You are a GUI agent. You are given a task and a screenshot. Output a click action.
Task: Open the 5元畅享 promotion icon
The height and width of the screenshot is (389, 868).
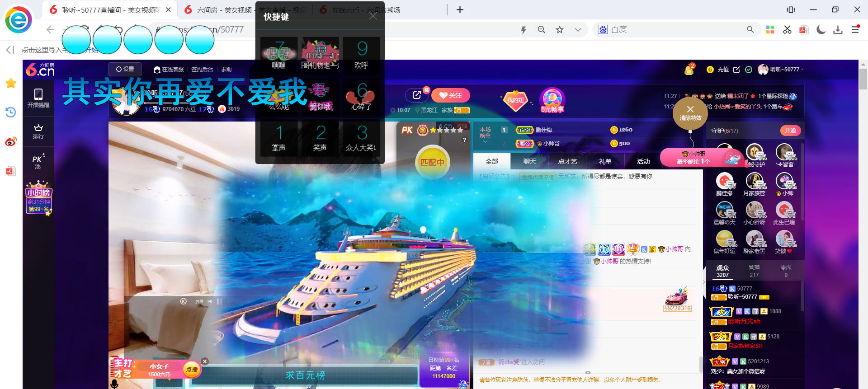click(552, 100)
